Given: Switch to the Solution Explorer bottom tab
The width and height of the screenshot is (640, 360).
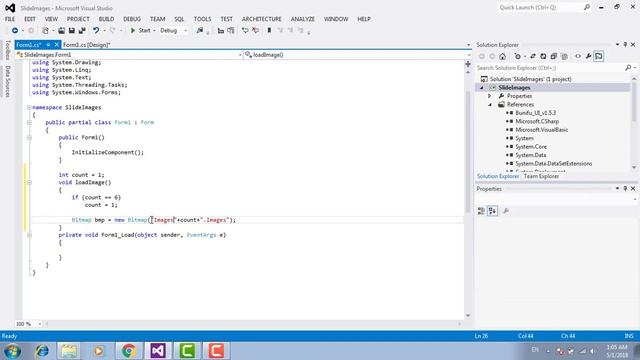Looking at the screenshot, I should point(498,176).
